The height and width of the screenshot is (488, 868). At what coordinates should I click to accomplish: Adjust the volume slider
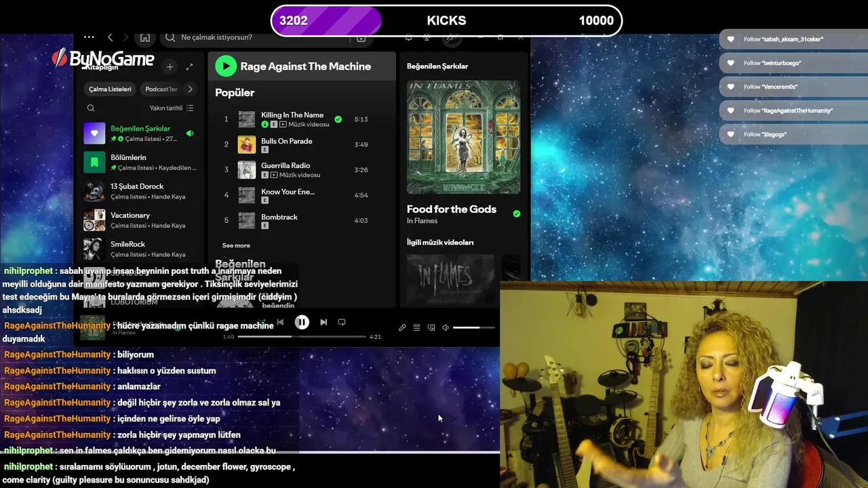click(474, 327)
